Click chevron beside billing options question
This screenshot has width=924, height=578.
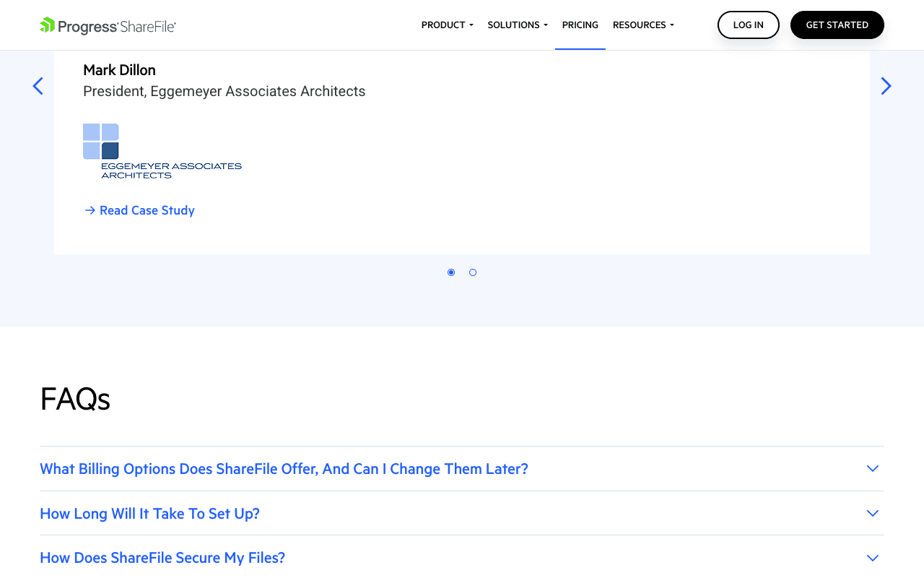[x=873, y=469]
